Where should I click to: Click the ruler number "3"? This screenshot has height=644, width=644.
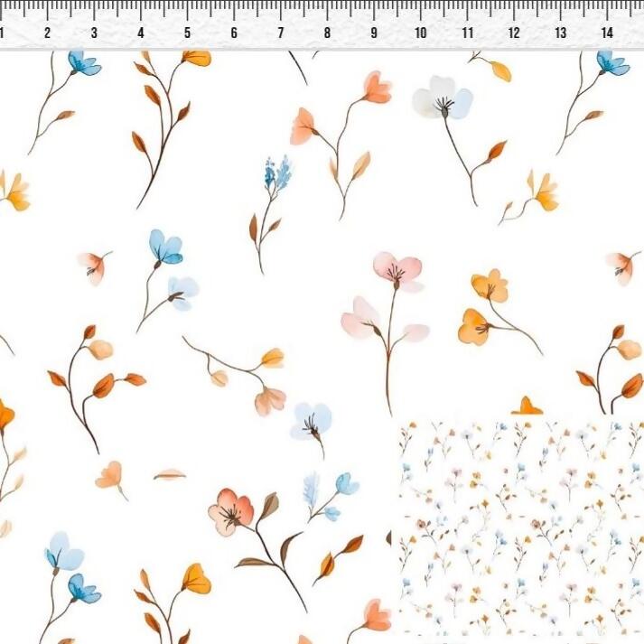tap(94, 33)
